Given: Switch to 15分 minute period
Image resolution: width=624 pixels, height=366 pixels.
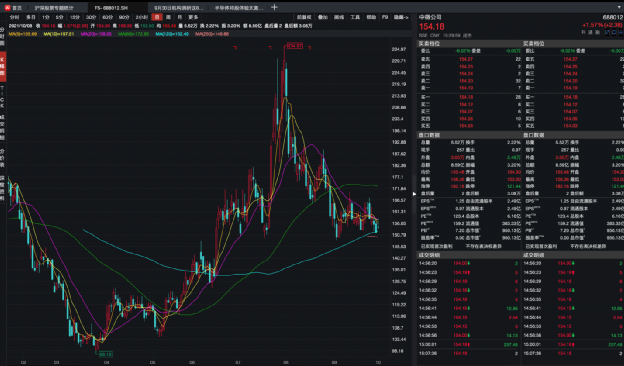Looking at the screenshot, I should tap(75, 17).
